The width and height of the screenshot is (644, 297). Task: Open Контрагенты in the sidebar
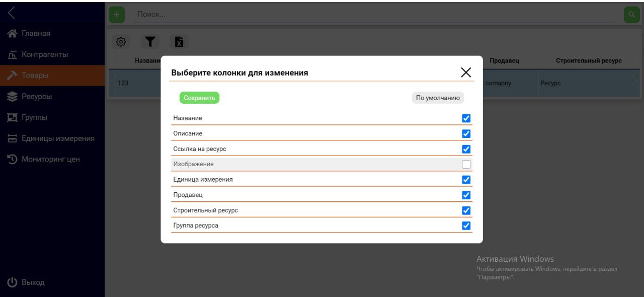pos(44,54)
